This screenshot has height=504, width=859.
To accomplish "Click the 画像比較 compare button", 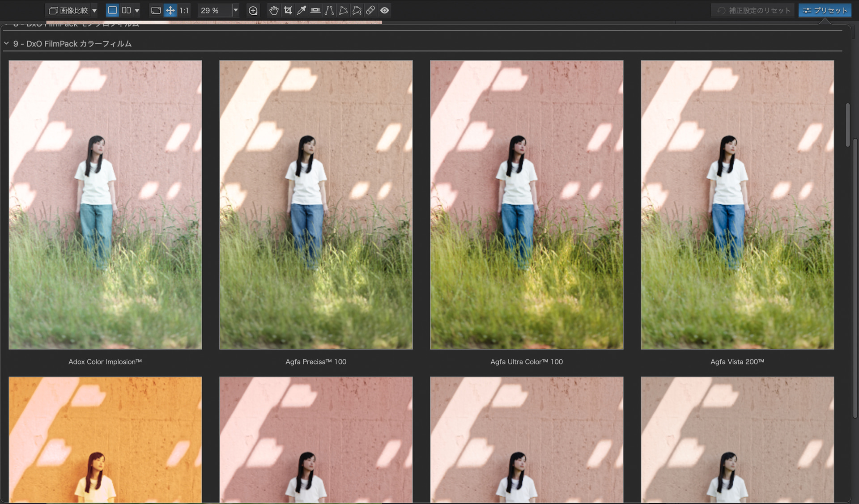I will (68, 10).
